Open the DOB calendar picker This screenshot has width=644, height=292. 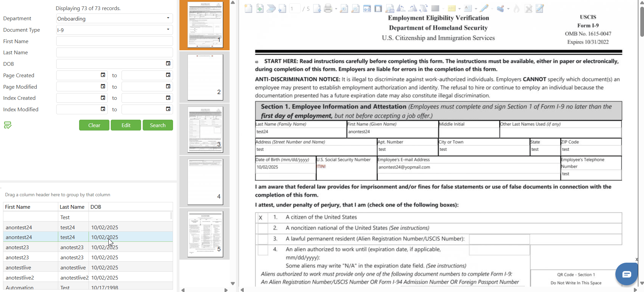coord(168,64)
